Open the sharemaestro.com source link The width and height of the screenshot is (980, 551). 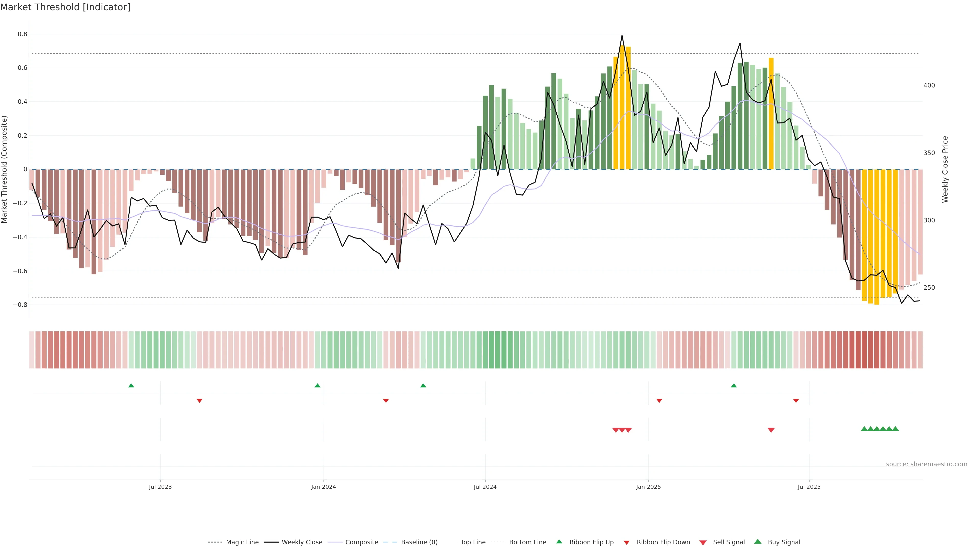pyautogui.click(x=926, y=464)
